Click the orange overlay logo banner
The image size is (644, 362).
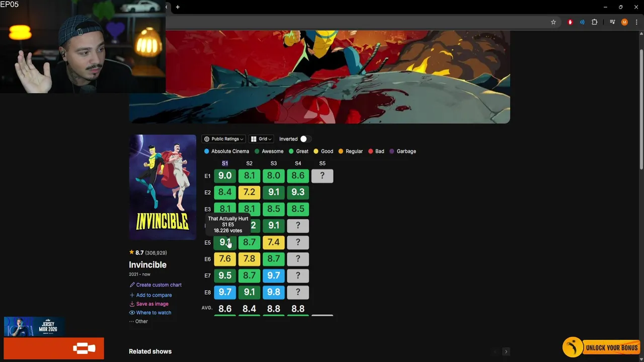point(54,348)
